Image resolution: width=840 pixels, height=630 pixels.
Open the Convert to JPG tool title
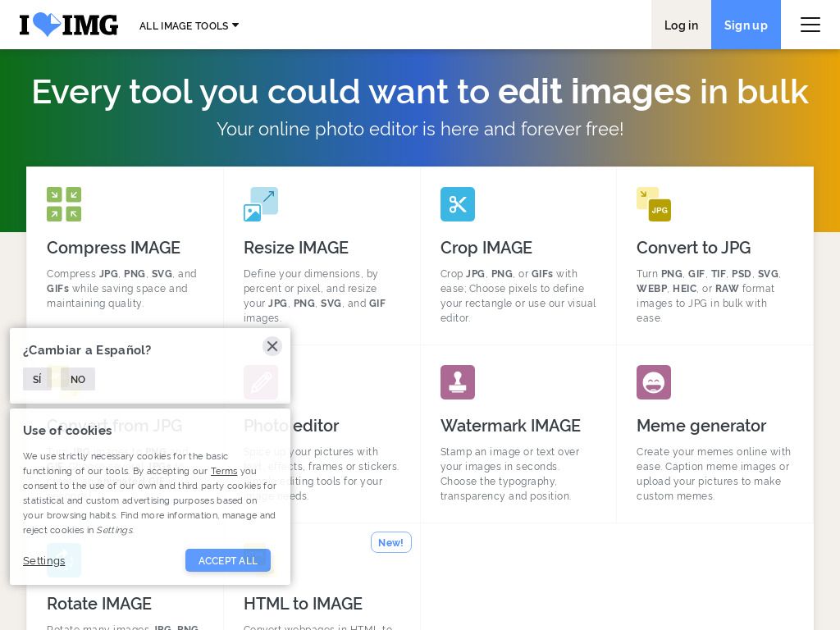pos(693,248)
